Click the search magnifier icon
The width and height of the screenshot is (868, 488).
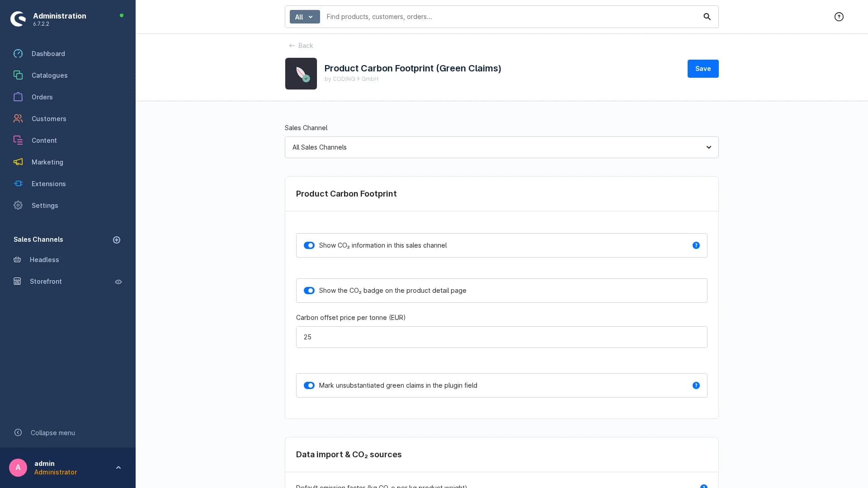pyautogui.click(x=707, y=17)
